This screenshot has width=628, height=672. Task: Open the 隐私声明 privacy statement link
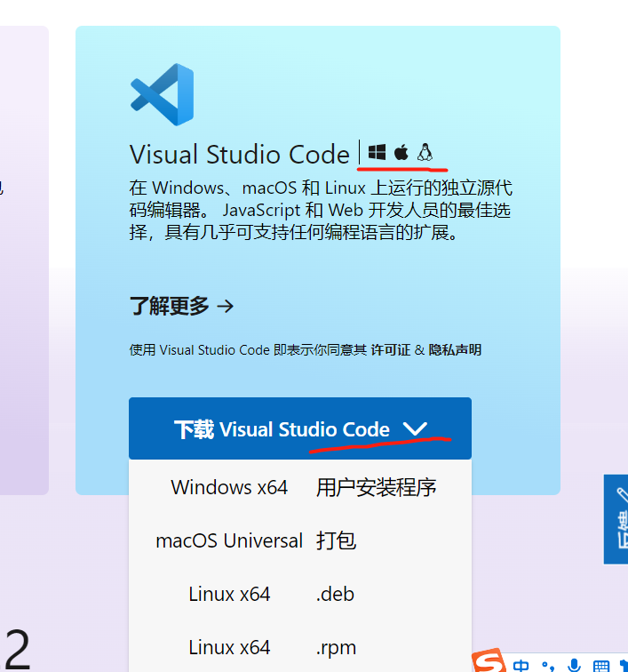tap(455, 349)
